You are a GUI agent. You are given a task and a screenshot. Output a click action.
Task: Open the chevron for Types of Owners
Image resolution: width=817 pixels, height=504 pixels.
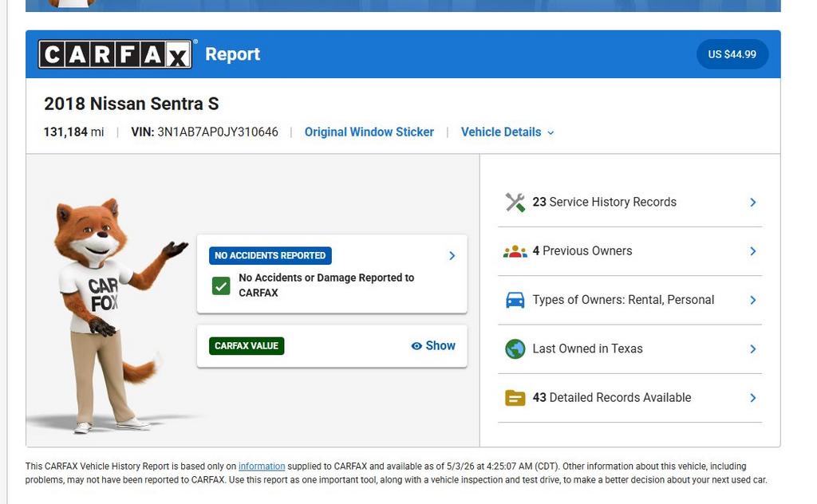coord(753,300)
